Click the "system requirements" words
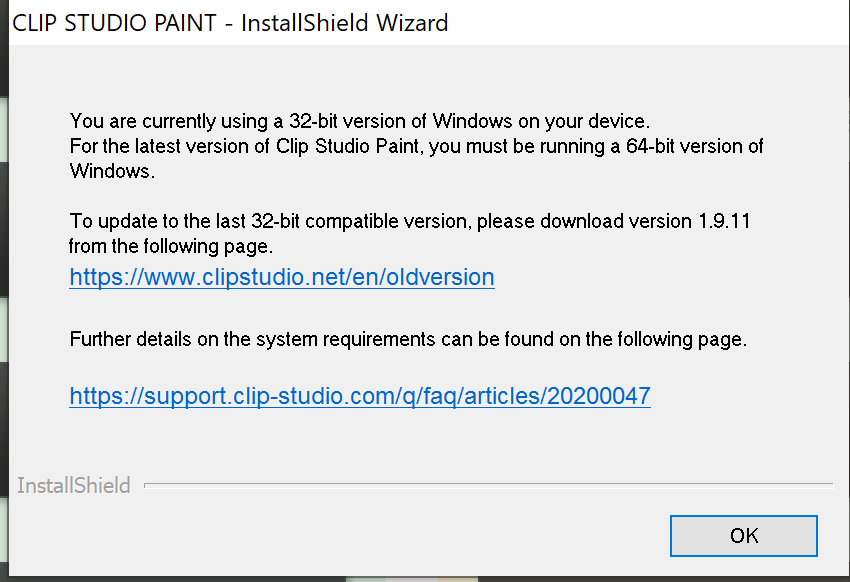Viewport: 850px width, 582px height. pos(345,339)
